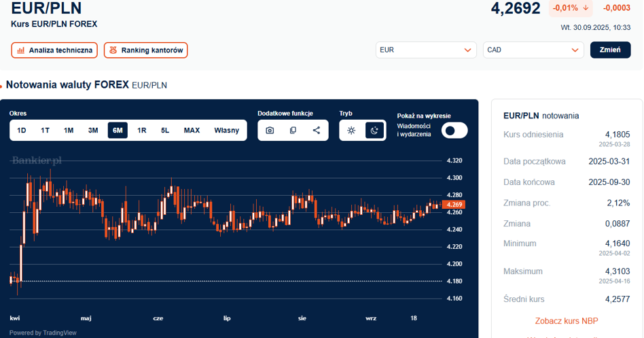Open the Zobacz kurs NBP link
This screenshot has width=644, height=338.
[x=567, y=321]
